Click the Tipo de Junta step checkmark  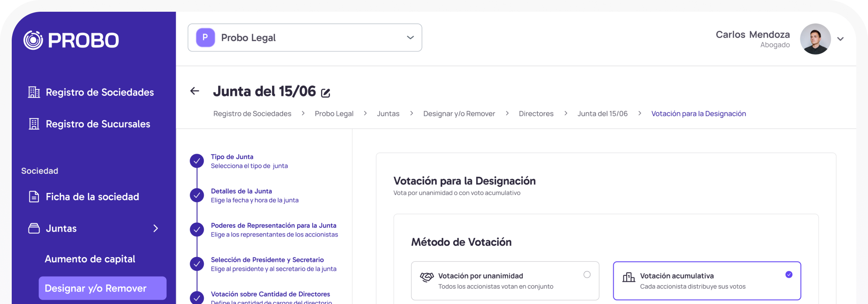click(197, 161)
